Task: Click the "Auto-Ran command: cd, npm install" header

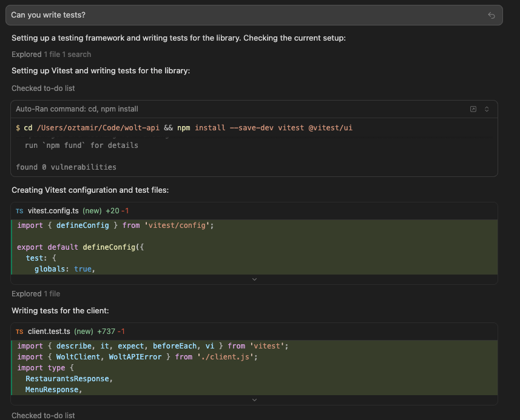Action: pyautogui.click(x=77, y=109)
